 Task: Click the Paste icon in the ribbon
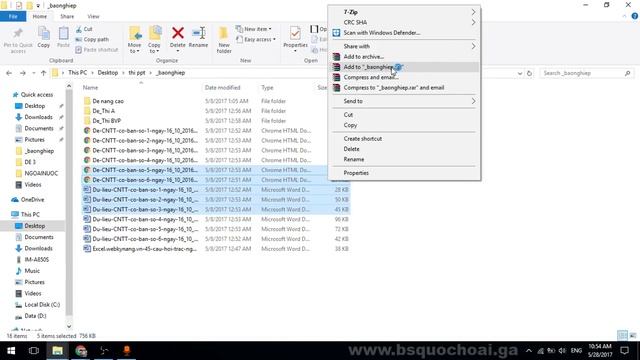63,38
